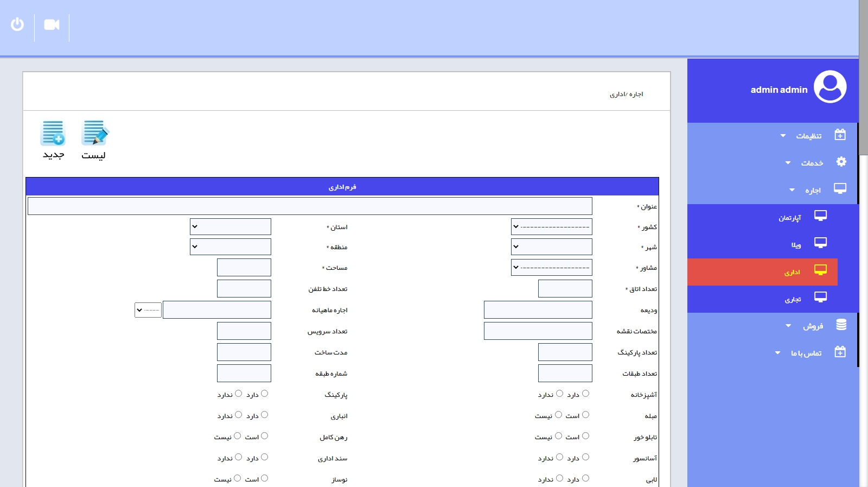This screenshot has height=487, width=868.
Task: Open the آپارتمان menu item
Action: coord(790,217)
